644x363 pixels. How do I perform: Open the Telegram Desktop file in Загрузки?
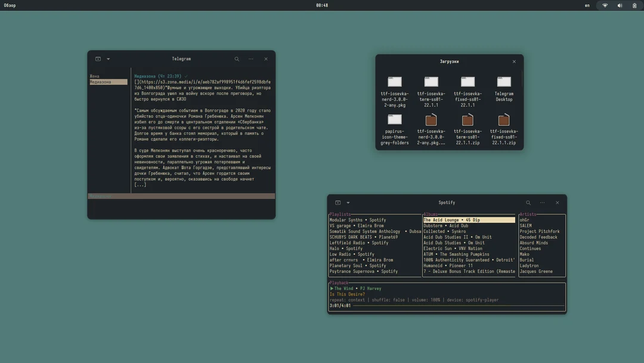tap(504, 82)
